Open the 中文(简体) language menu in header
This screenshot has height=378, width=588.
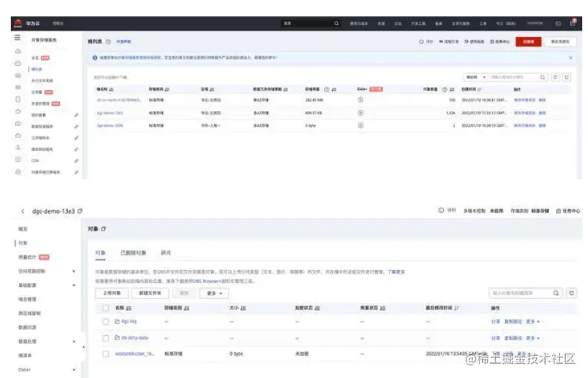click(507, 24)
